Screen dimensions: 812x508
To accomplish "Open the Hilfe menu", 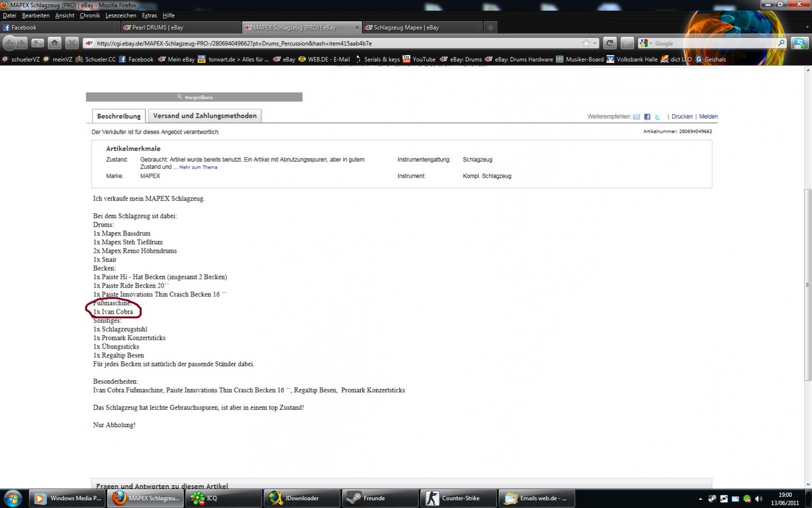I will click(x=168, y=15).
